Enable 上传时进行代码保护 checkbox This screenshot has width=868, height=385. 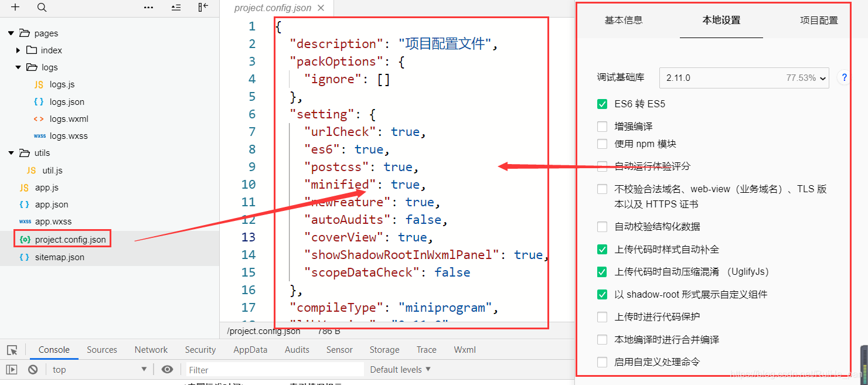(x=602, y=317)
